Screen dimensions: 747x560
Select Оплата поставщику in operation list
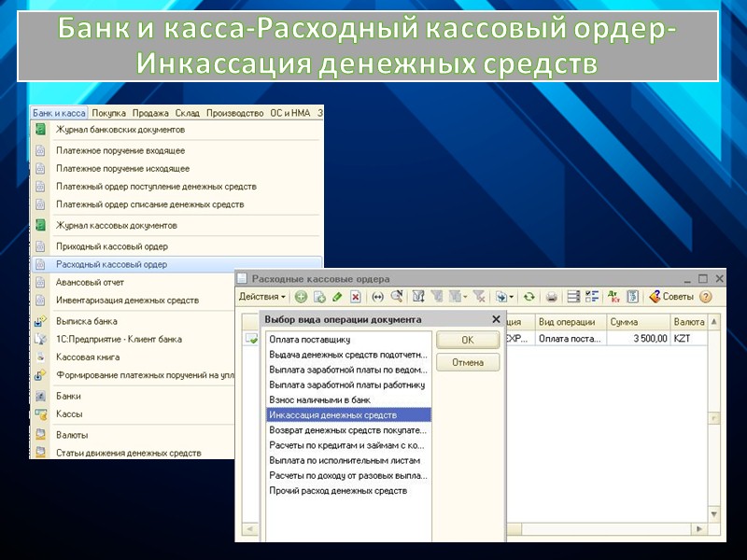(x=348, y=340)
